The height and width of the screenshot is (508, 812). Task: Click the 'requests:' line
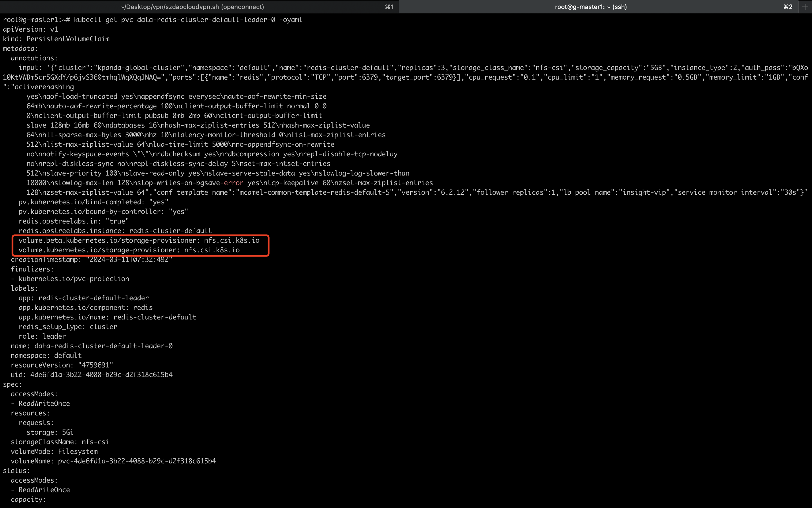(36, 423)
